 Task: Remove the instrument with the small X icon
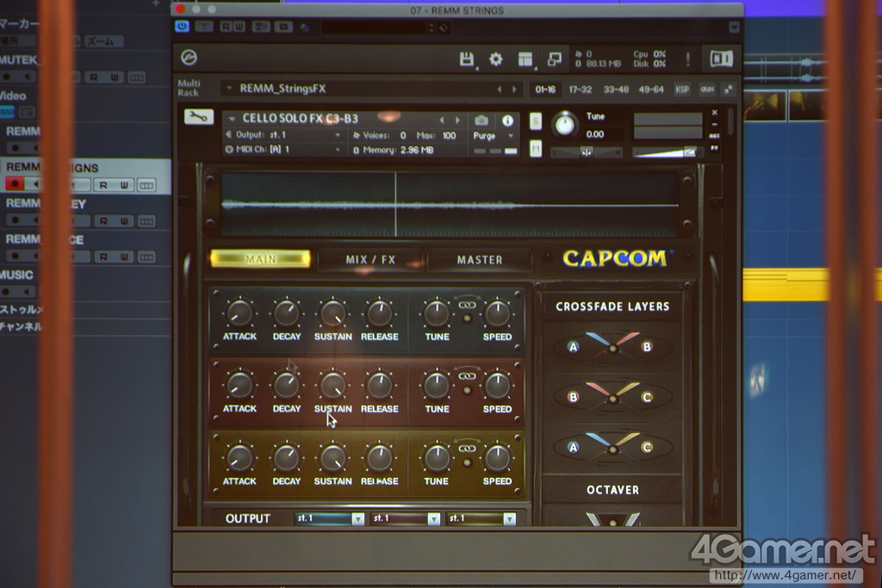[x=714, y=113]
